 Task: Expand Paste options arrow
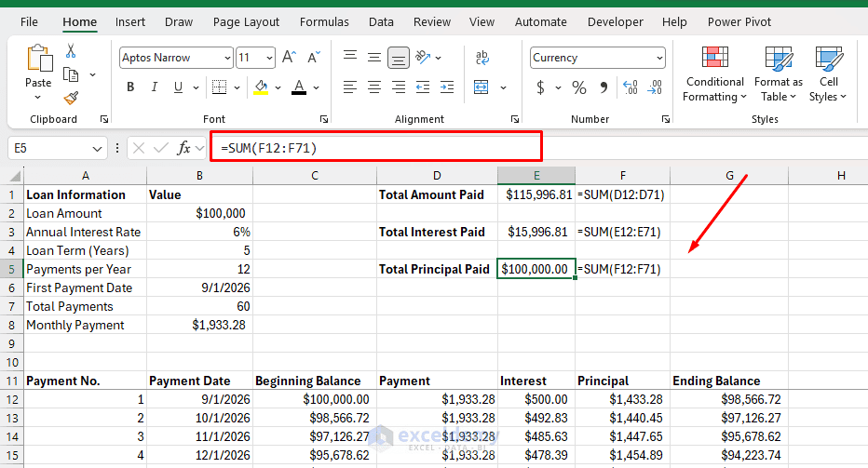click(x=37, y=98)
